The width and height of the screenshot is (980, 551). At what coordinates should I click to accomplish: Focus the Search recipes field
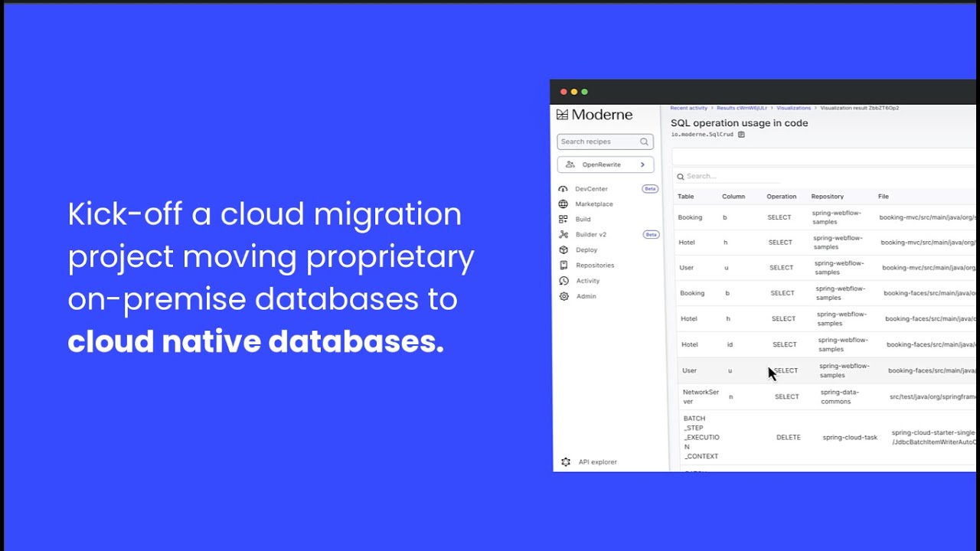605,142
